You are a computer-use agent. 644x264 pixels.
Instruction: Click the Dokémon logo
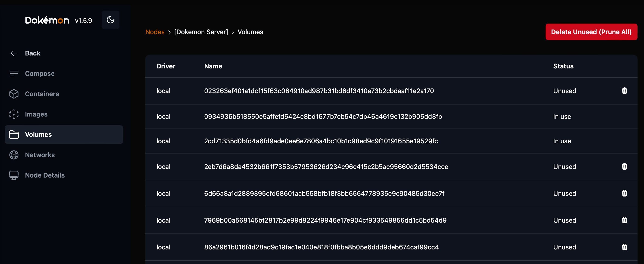coord(47,20)
